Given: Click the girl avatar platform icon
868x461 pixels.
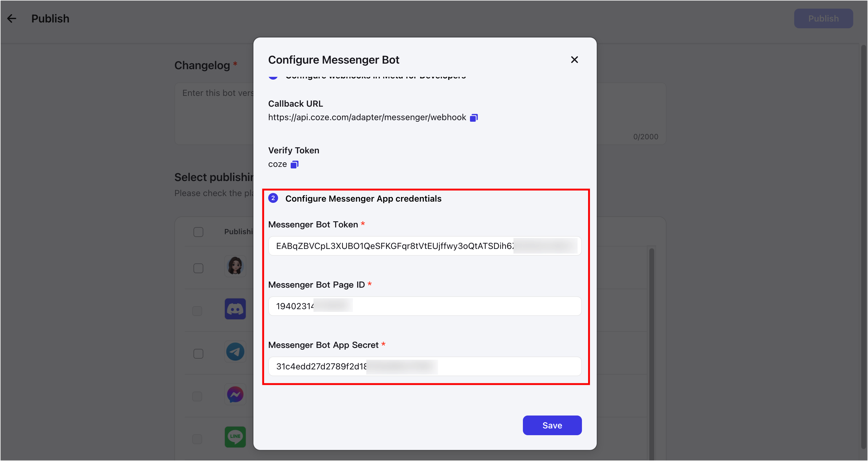Looking at the screenshot, I should pos(235,266).
